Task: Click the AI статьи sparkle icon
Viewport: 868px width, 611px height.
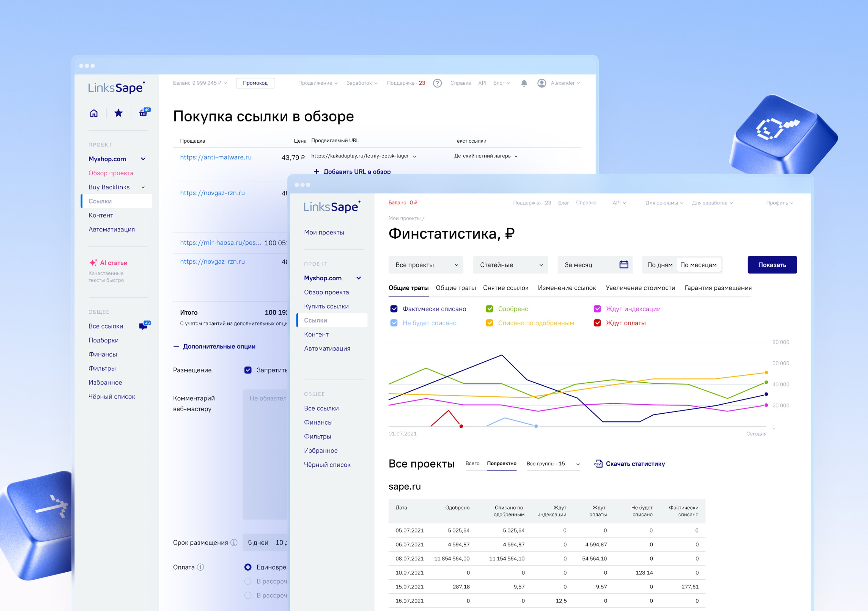Action: (x=93, y=263)
